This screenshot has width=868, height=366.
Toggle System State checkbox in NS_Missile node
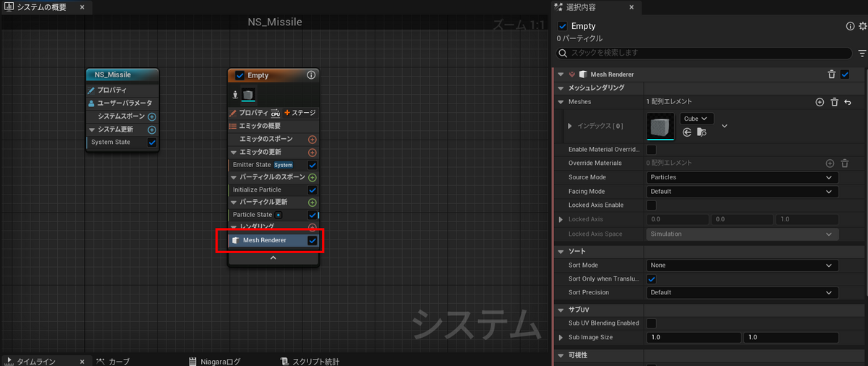(x=152, y=142)
